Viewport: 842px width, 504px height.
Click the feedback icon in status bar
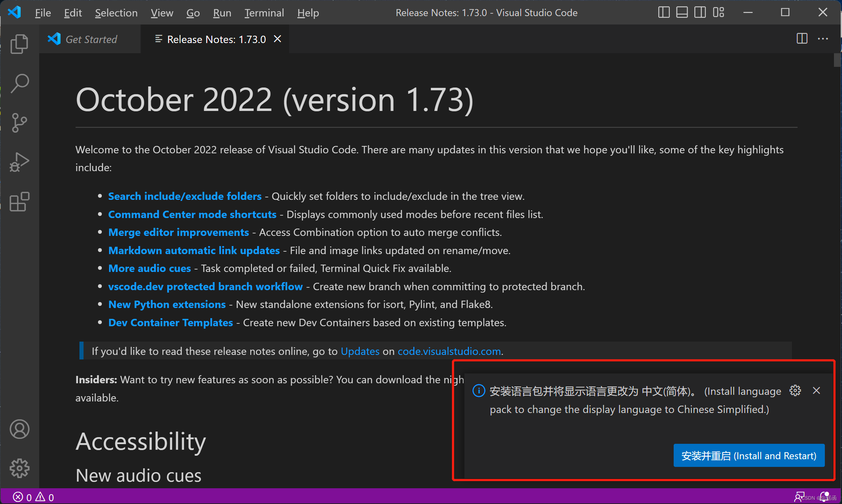pyautogui.click(x=799, y=497)
